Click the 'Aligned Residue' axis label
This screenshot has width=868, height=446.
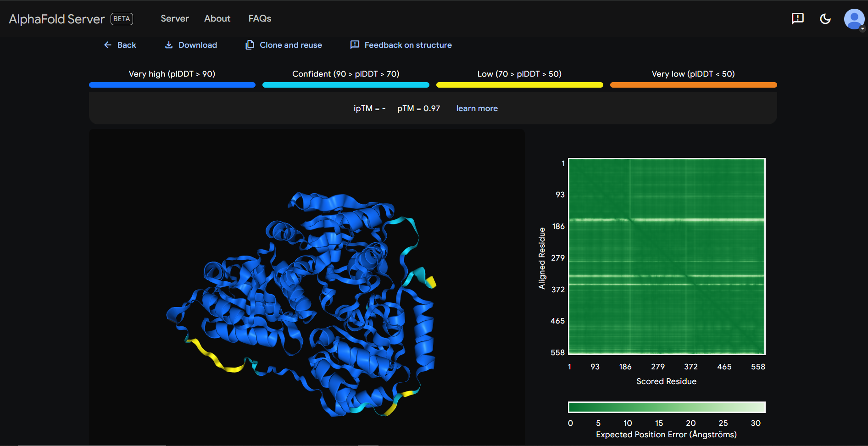[x=542, y=258]
